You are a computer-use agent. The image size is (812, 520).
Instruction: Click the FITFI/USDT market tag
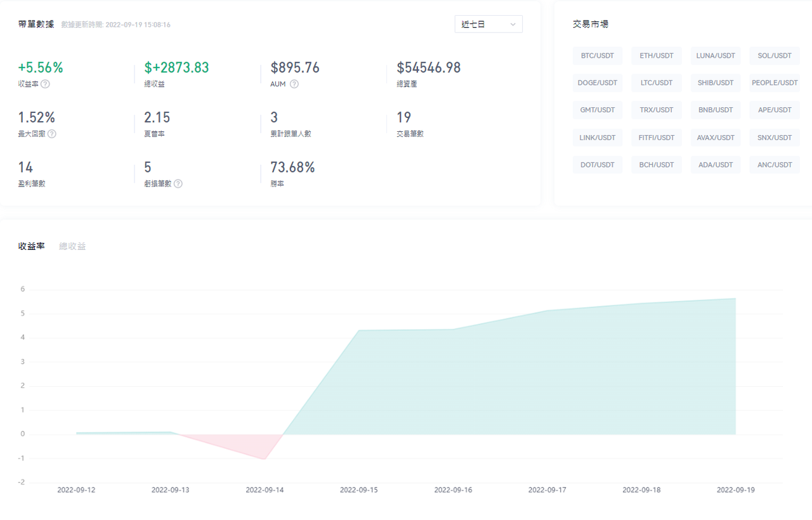click(656, 138)
